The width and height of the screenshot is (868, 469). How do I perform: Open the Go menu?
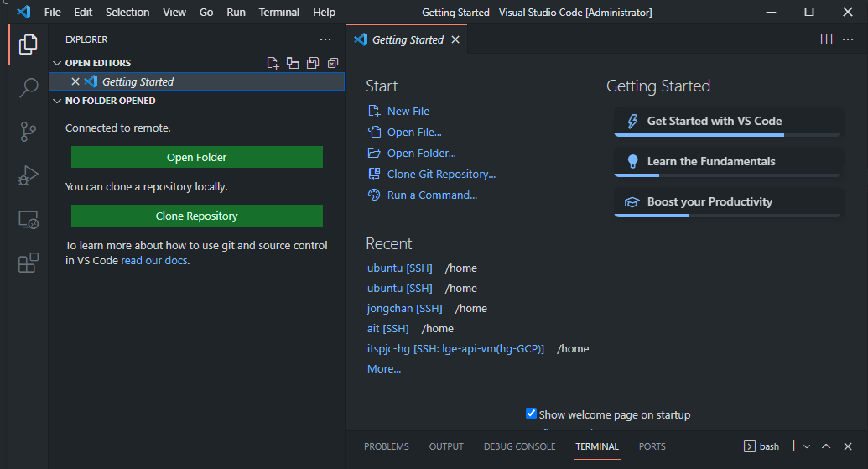pos(206,12)
